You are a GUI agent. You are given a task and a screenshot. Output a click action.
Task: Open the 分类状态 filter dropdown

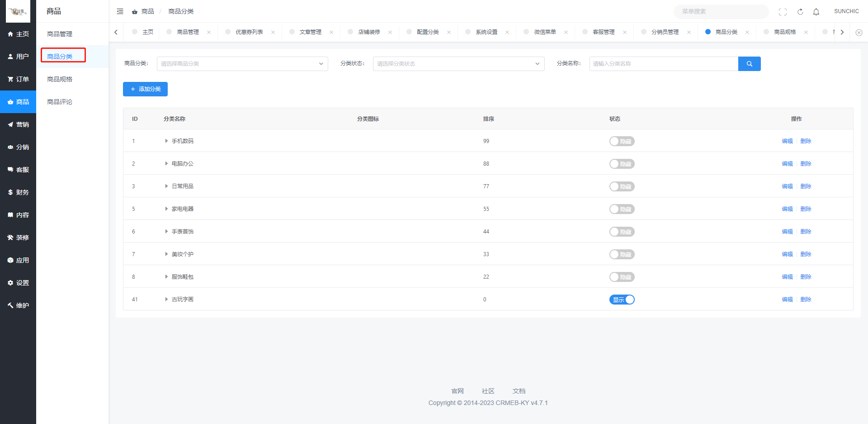(458, 64)
